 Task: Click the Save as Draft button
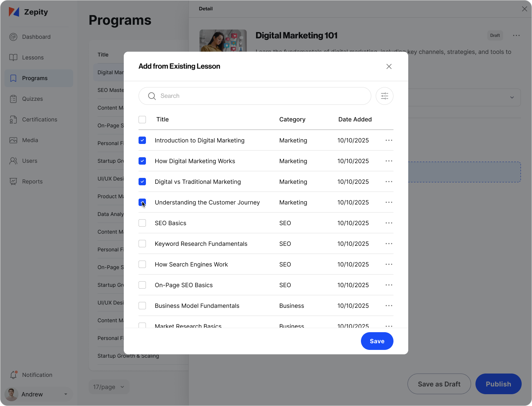439,384
